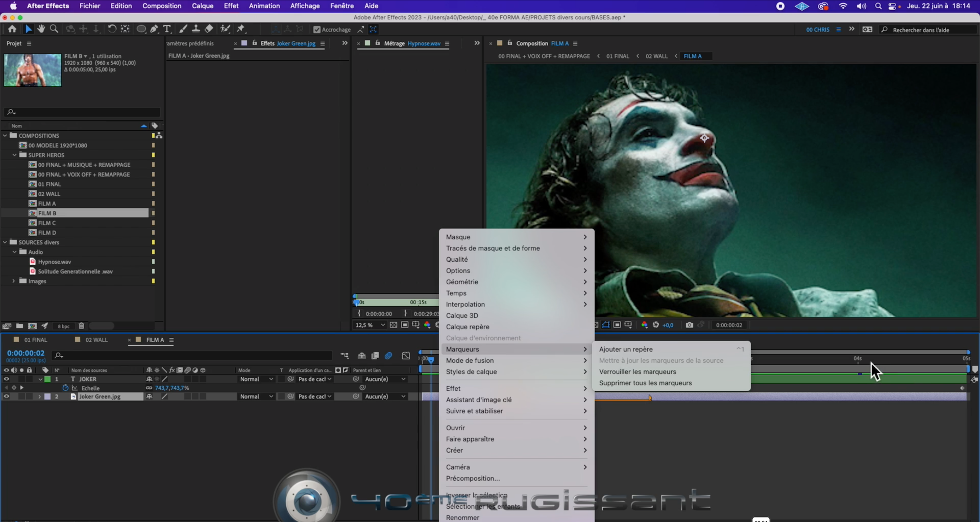Viewport: 980px width, 522px height.
Task: Select the Puppet Pin tool
Action: tap(241, 29)
